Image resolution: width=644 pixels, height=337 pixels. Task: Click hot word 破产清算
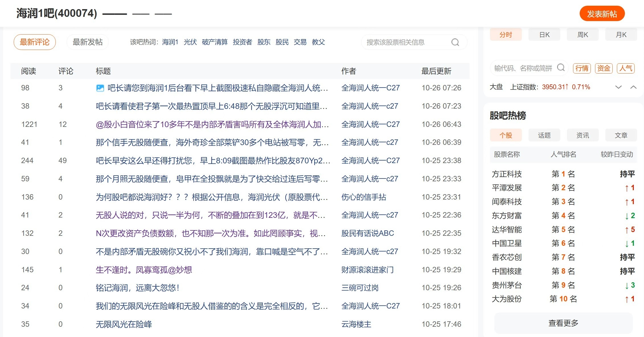pos(215,42)
